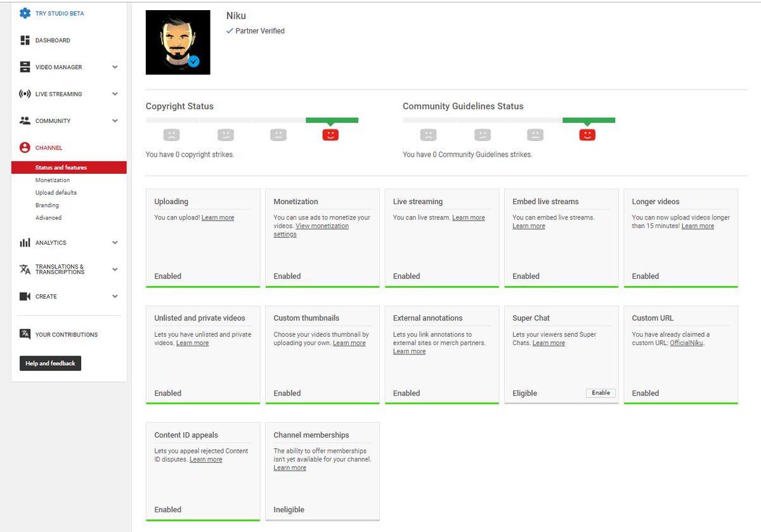Enable Super Chat with the Enable button
The height and width of the screenshot is (532, 761).
601,393
